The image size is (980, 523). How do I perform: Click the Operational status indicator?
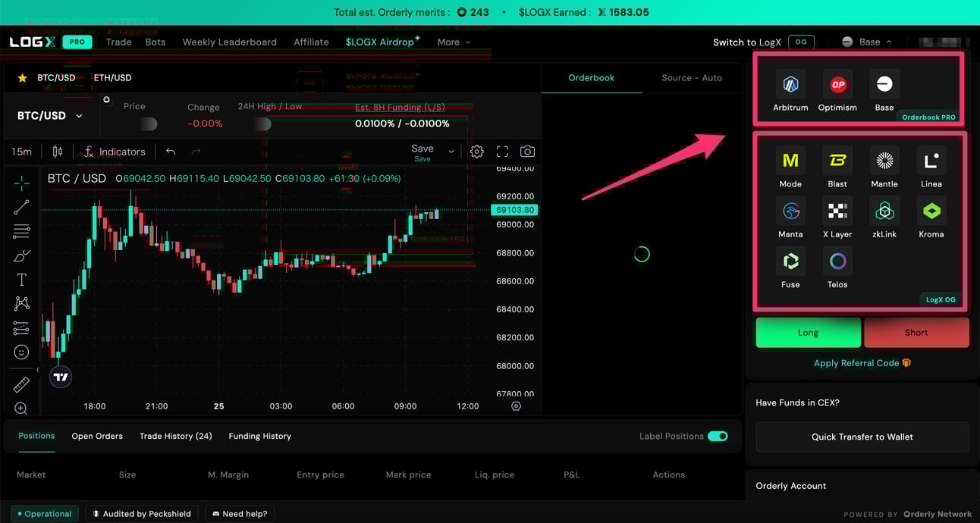point(45,514)
